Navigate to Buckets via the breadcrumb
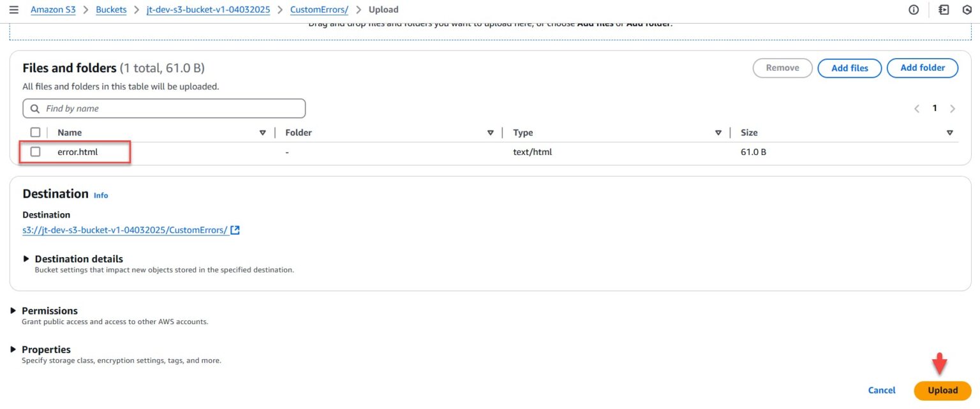This screenshot has width=980, height=409. pyautogui.click(x=111, y=9)
